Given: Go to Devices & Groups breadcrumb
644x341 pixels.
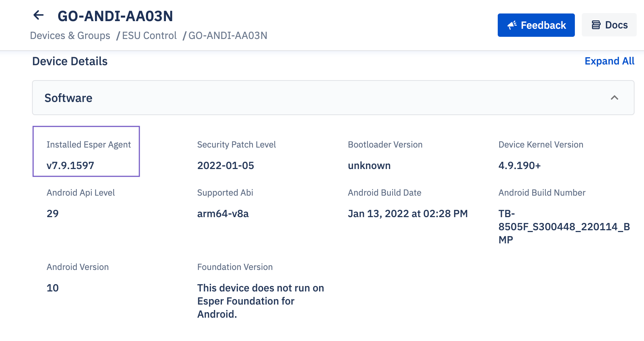Looking at the screenshot, I should (70, 36).
